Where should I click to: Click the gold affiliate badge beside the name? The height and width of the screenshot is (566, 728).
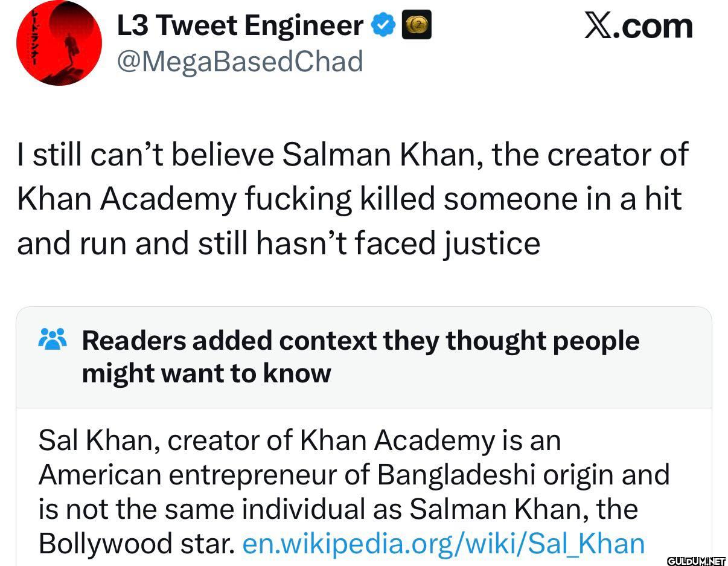[417, 25]
